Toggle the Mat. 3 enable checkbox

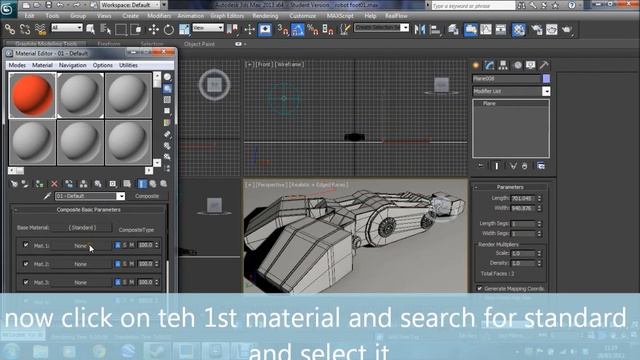click(26, 282)
